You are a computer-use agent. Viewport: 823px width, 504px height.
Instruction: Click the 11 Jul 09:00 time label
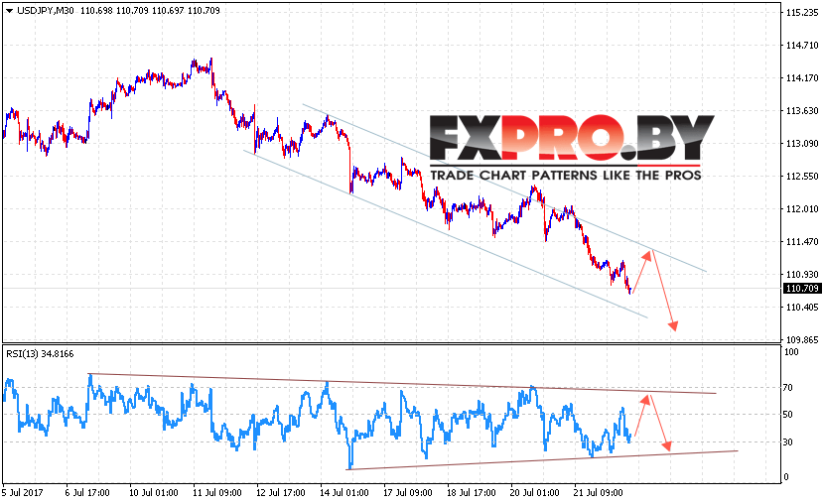tap(216, 493)
